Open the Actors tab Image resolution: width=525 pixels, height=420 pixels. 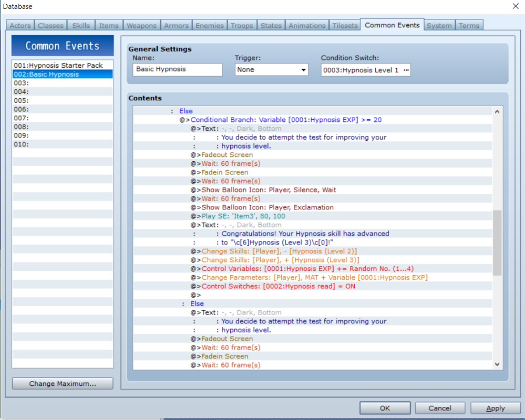20,25
